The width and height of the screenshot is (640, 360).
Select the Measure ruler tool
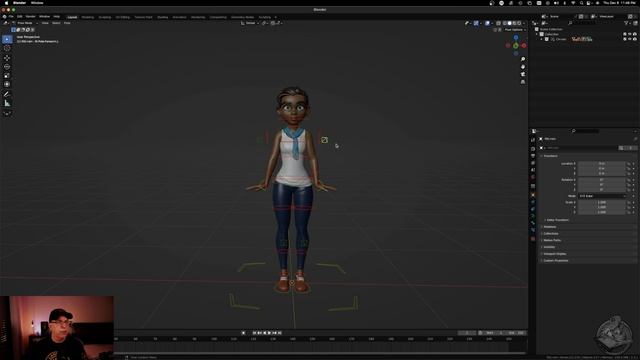pos(7,103)
